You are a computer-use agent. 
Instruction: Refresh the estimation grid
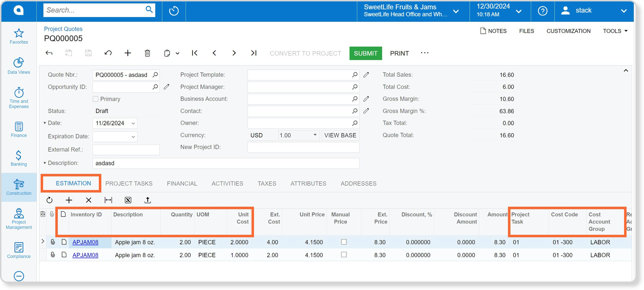(50, 200)
